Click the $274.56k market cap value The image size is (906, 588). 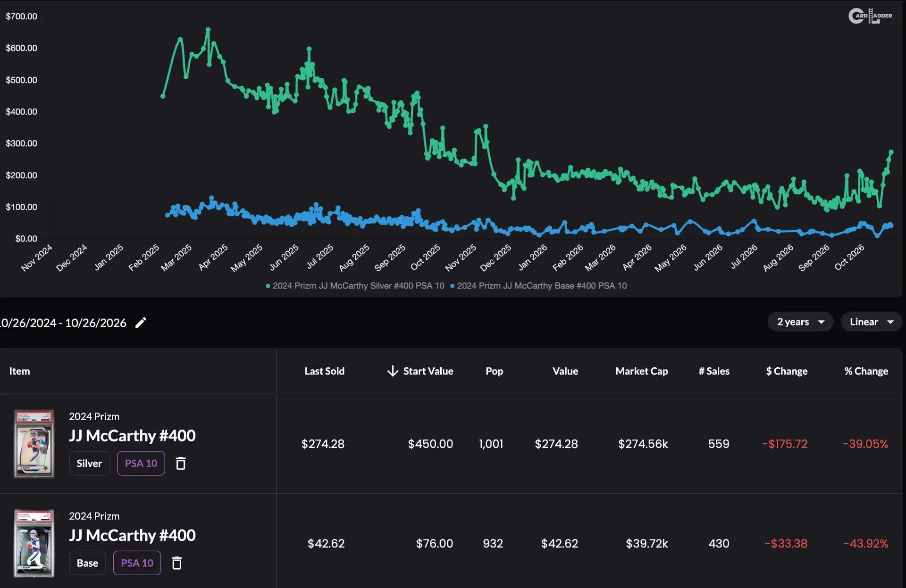coord(643,444)
